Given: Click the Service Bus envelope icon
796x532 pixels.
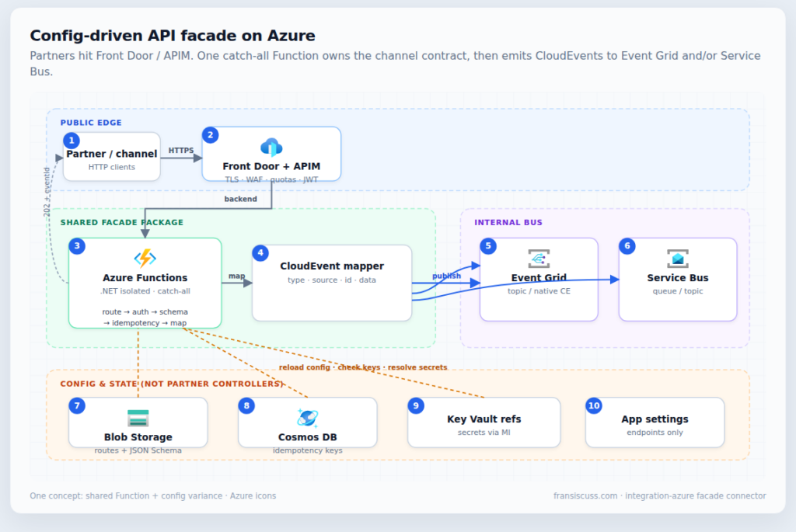Looking at the screenshot, I should [678, 259].
